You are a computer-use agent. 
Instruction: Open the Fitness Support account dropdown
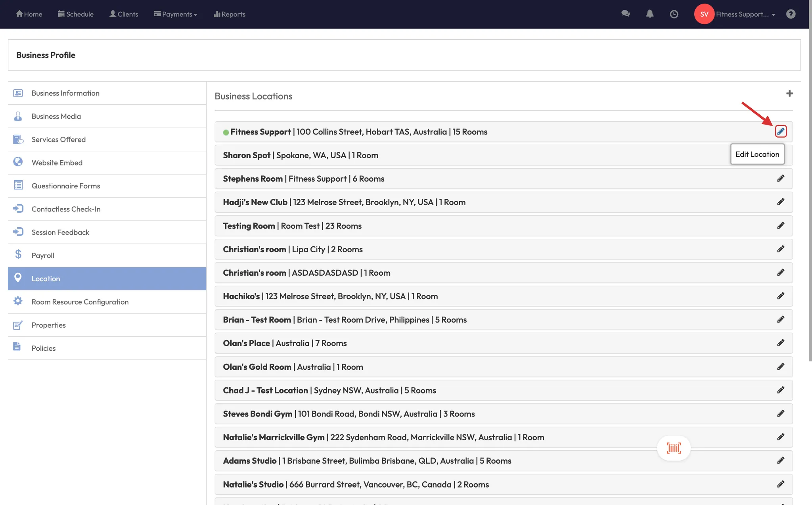[745, 14]
